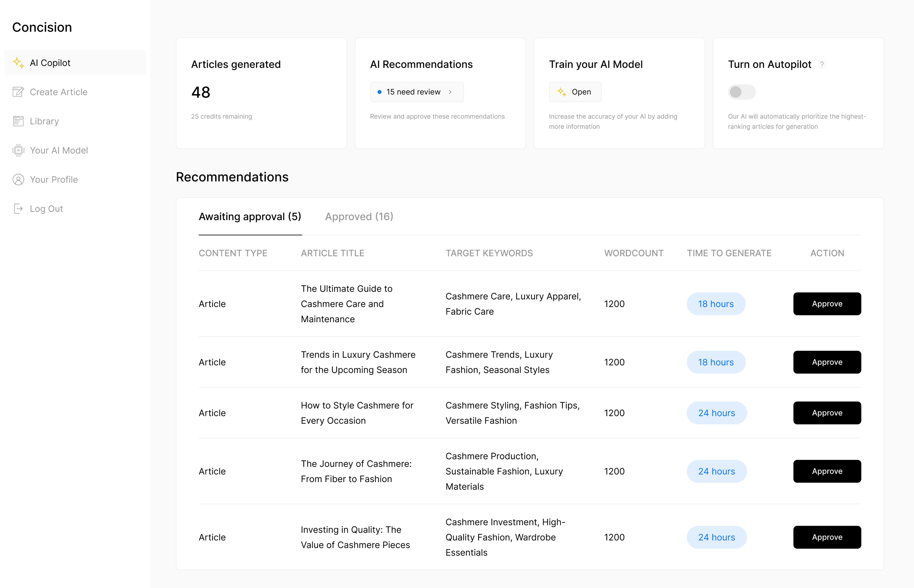Click the 'AI Recommendations' card title
914x588 pixels.
pyautogui.click(x=421, y=64)
